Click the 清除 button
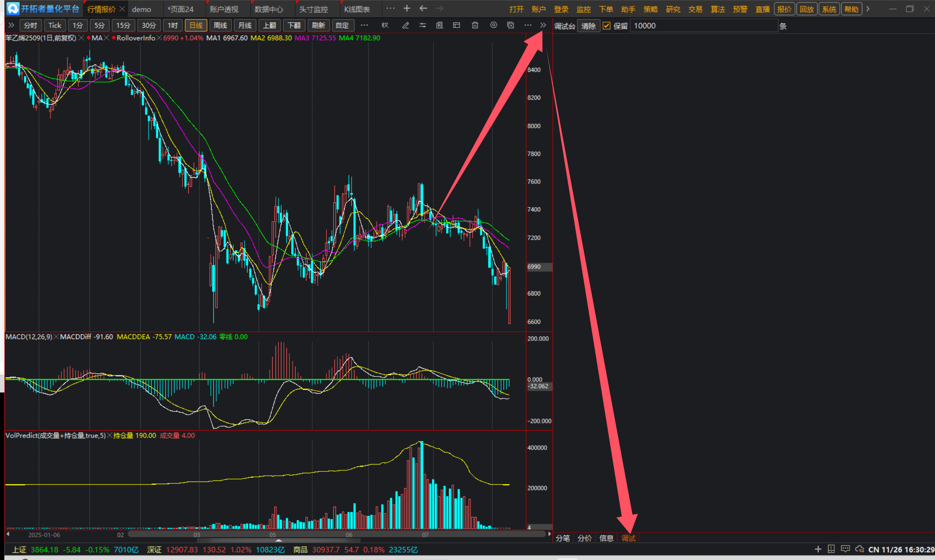Screen dimensions: 935x560 588,26
